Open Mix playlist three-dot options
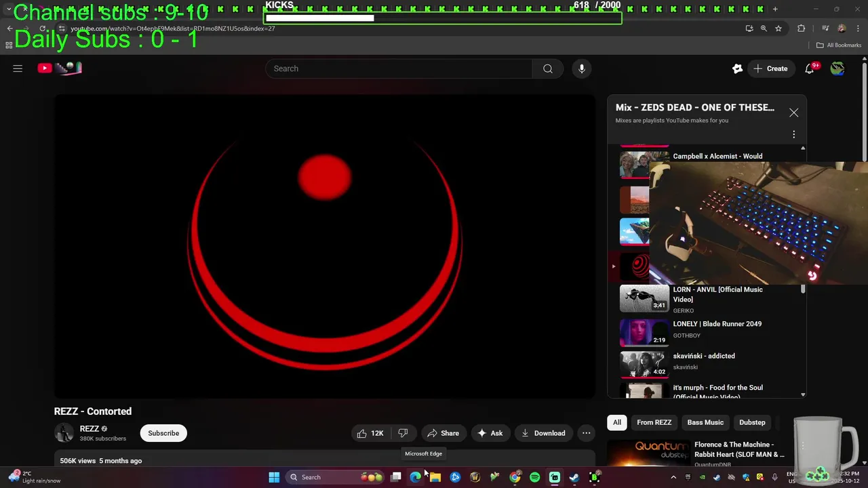Viewport: 868px width, 488px height. (794, 134)
